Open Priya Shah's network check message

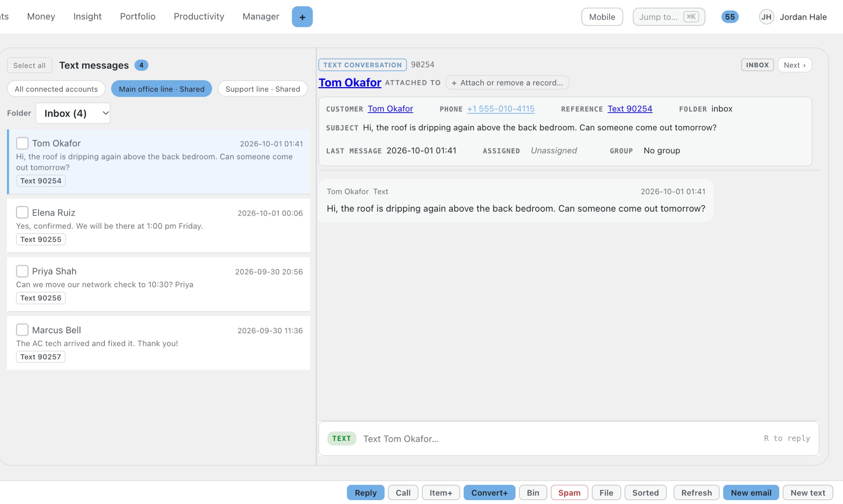pyautogui.click(x=158, y=285)
